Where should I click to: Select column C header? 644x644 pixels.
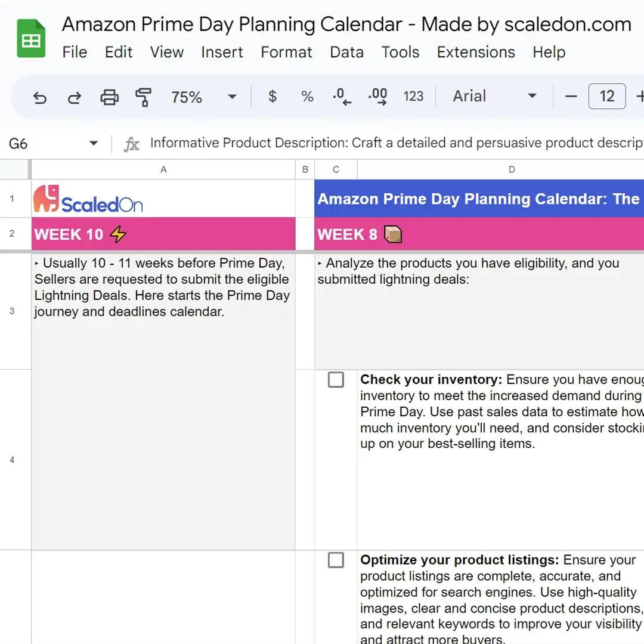[x=336, y=169]
